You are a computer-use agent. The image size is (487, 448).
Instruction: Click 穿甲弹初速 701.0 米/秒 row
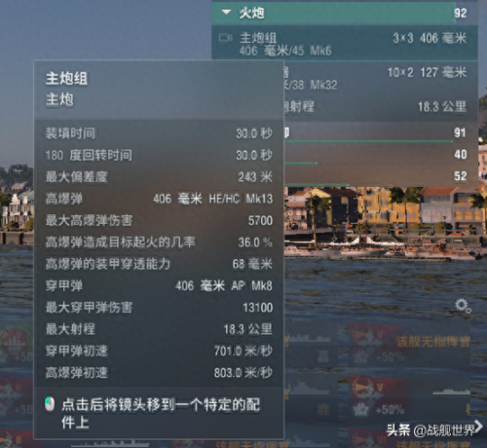coord(159,351)
